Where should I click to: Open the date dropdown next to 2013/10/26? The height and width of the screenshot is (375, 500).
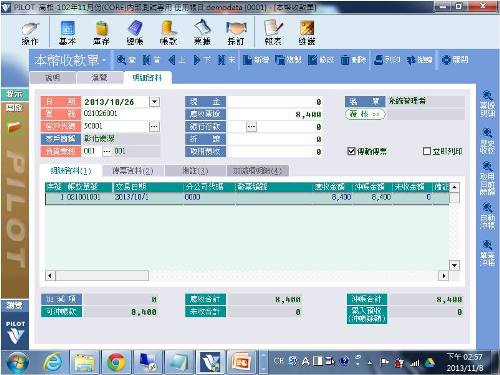155,102
